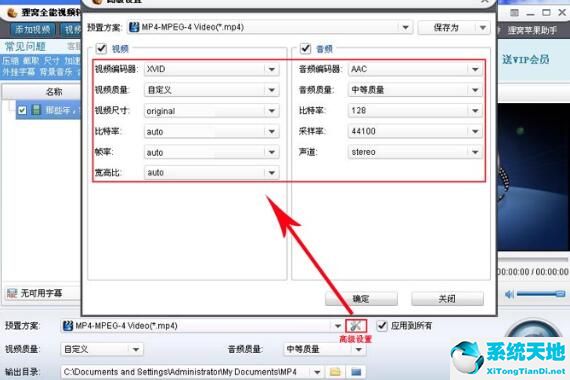Screen dimensions: 570x380
Task: Click the yellow folder browse icon
Action: pos(335,372)
